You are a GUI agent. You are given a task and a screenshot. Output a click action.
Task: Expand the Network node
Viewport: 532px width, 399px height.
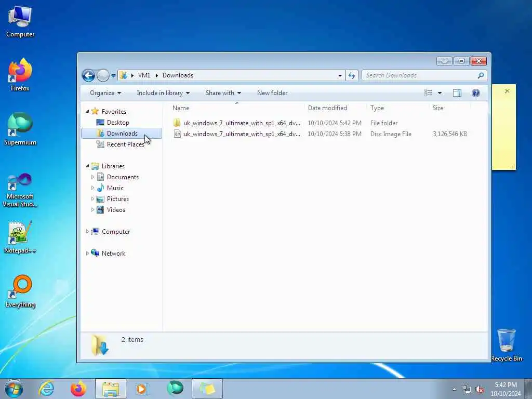(87, 253)
